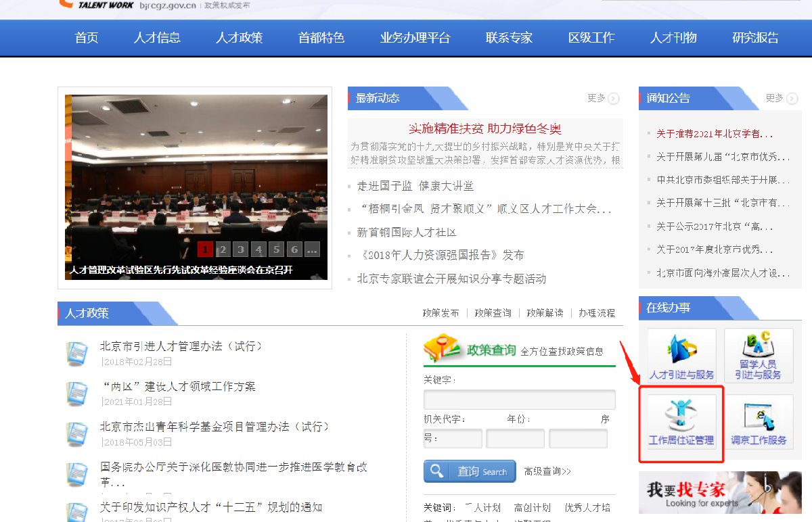This screenshot has height=522, width=812.
Task: Open news item 新首钢国际人才社区
Action: coord(407,232)
